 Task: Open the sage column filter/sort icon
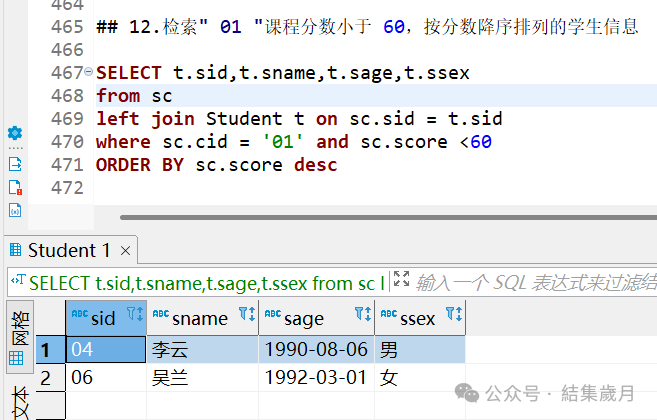(363, 314)
